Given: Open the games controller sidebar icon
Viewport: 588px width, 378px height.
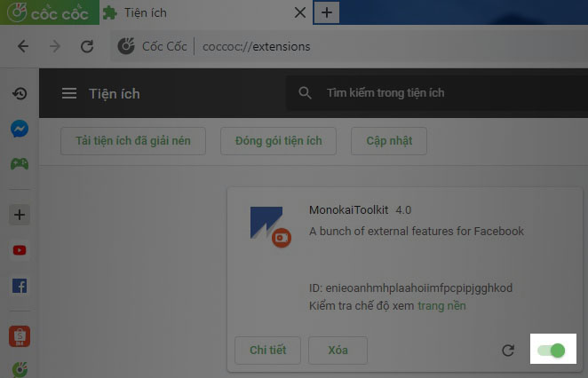Looking at the screenshot, I should click(20, 164).
